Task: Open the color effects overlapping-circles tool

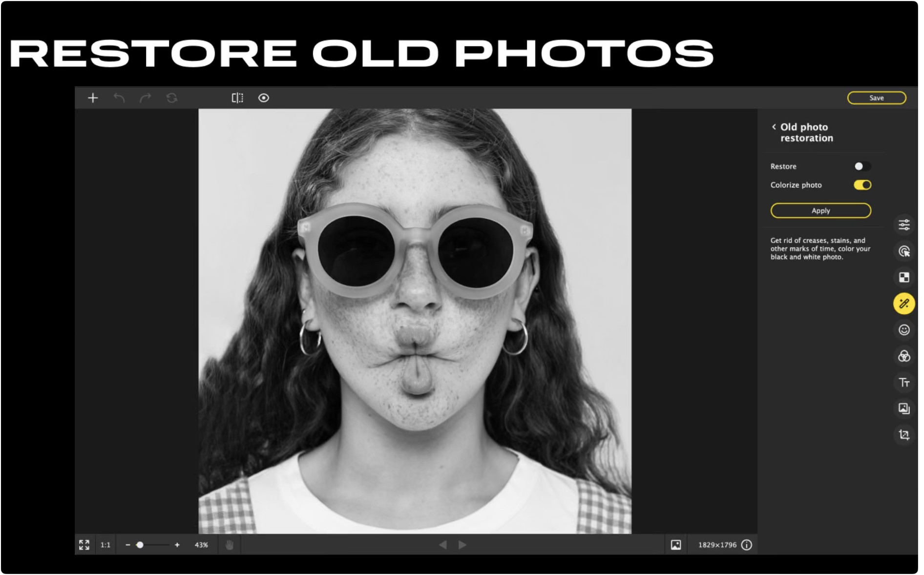Action: [x=904, y=356]
